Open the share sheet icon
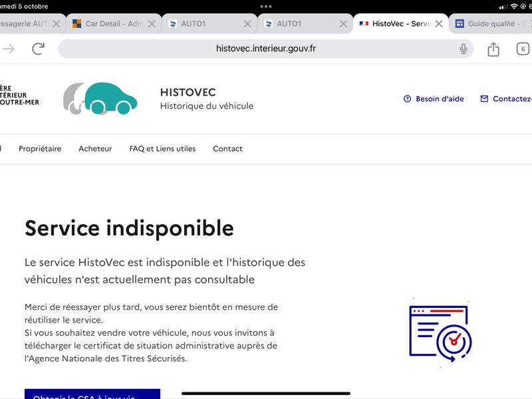532x399 pixels. [x=493, y=49]
